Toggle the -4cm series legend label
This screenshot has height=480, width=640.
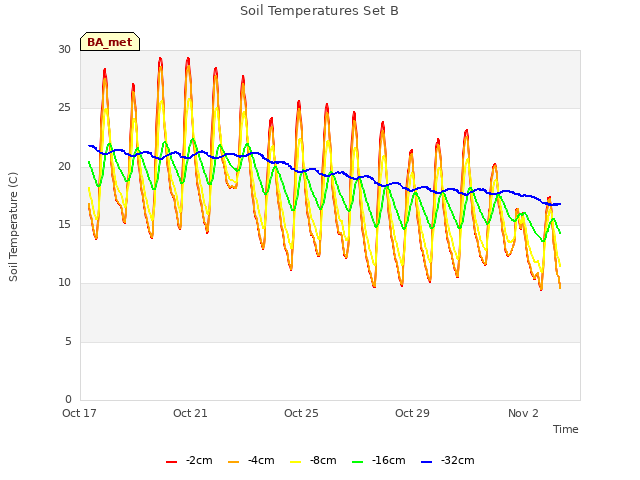click(261, 460)
